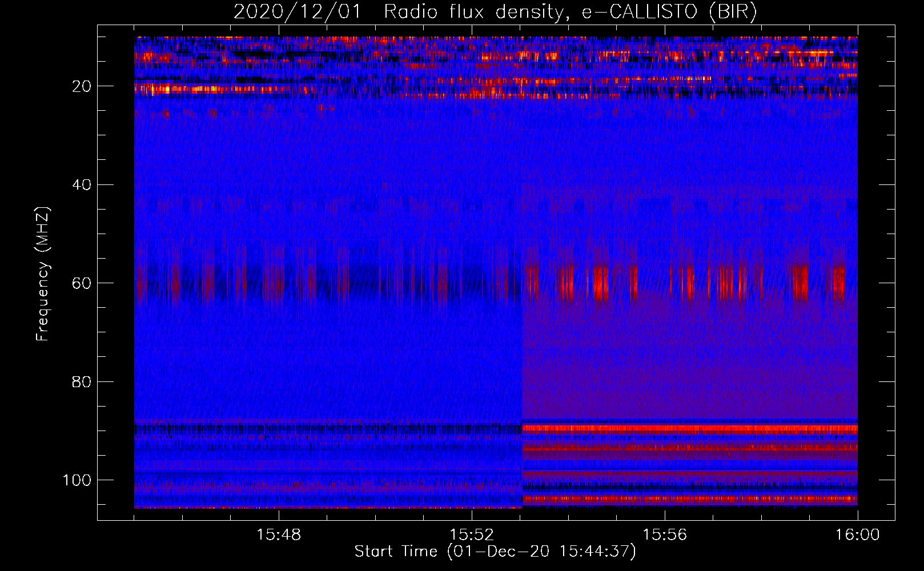Click the 60 frequency tick label
The image size is (924, 571).
[x=82, y=283]
